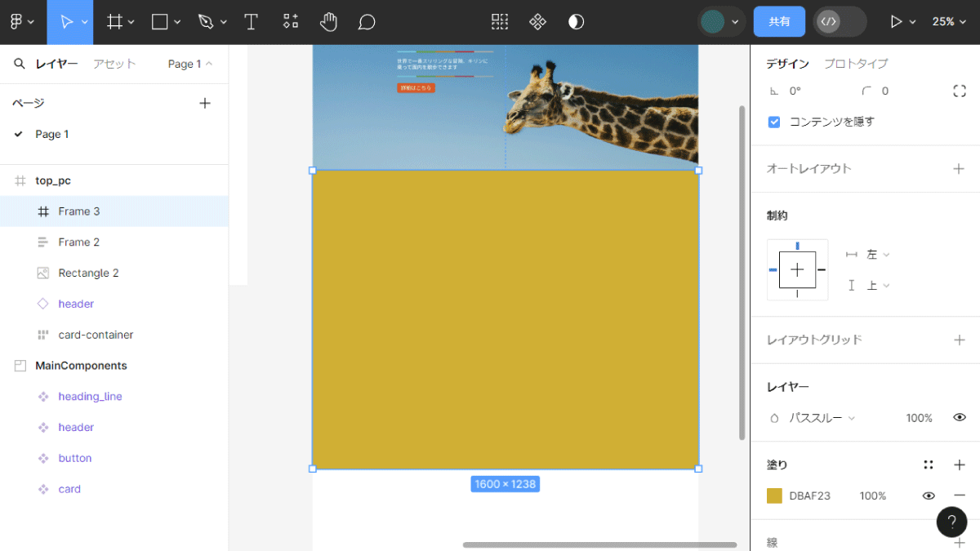Uncheck the clip content checkbox
The width and height of the screenshot is (980, 551).
[774, 122]
